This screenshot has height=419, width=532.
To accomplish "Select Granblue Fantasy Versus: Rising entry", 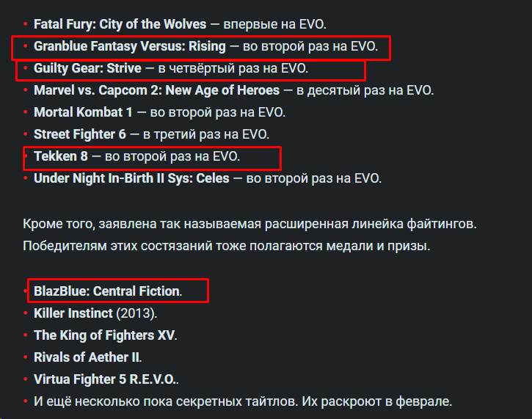I will click(x=130, y=46).
